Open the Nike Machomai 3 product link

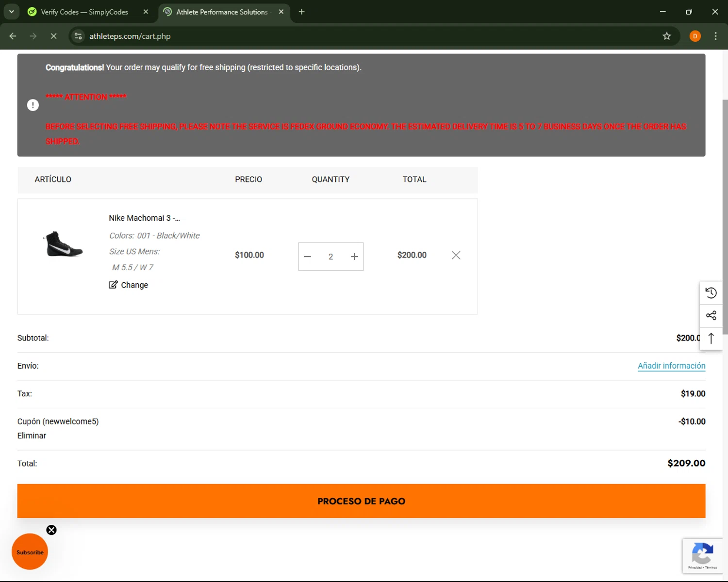coord(144,218)
